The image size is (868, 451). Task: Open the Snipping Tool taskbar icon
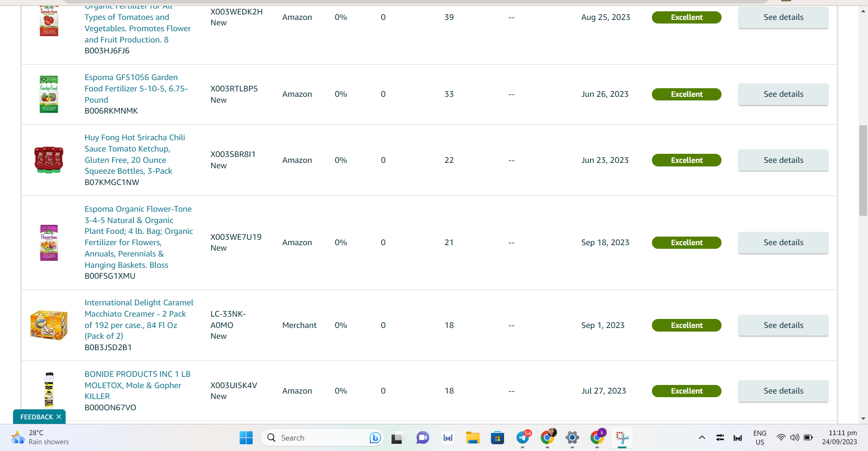(622, 437)
